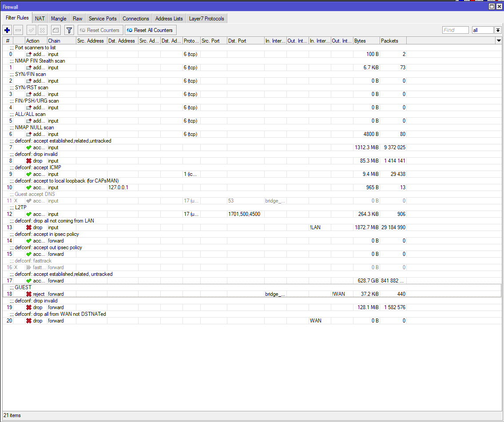Click drop icon on rule 20
This screenshot has width=504, height=422.
tap(28, 321)
